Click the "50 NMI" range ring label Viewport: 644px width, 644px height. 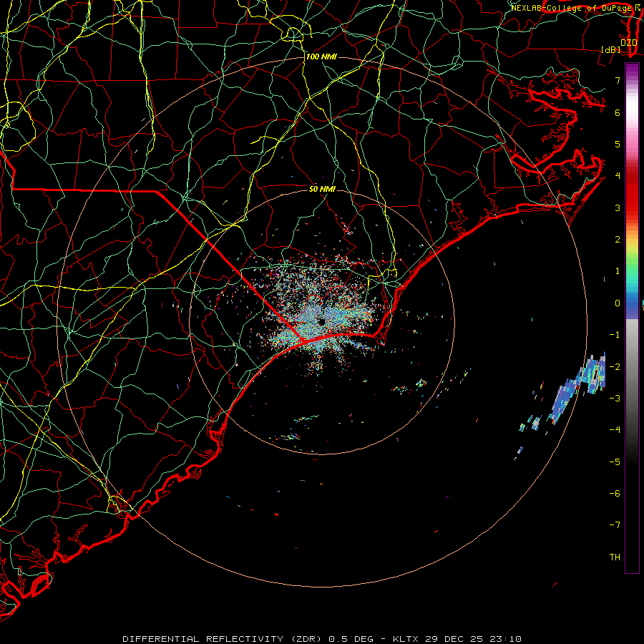[322, 189]
